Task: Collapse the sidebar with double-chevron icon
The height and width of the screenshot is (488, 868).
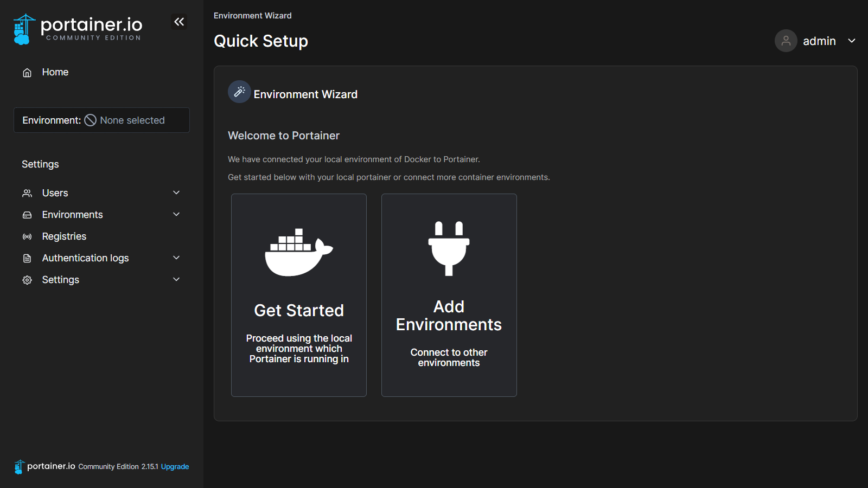Action: 179,22
